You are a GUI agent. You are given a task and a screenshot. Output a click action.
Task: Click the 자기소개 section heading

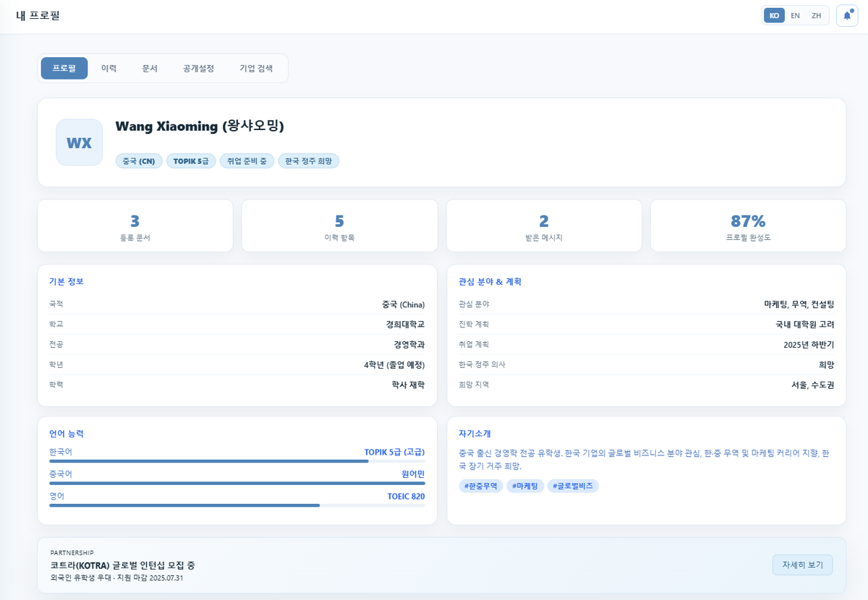click(475, 434)
